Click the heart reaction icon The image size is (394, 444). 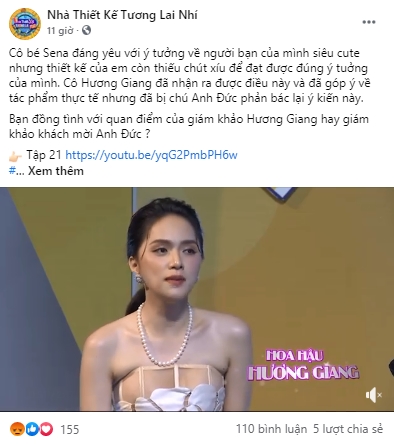pyautogui.click(x=46, y=429)
